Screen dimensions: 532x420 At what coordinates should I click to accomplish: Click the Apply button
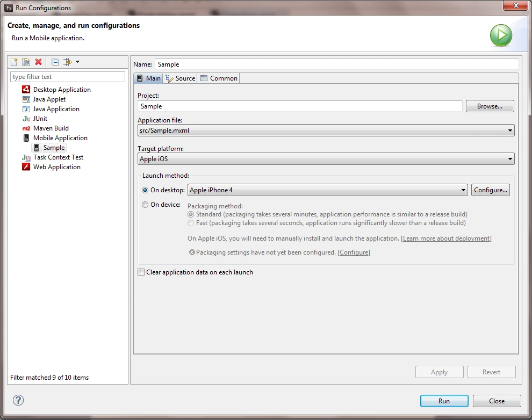pos(440,372)
